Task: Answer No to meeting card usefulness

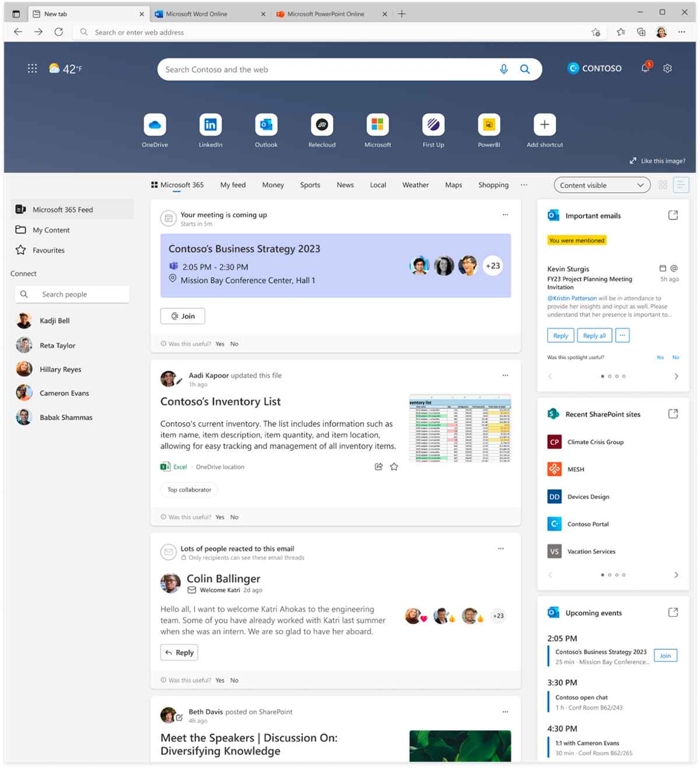Action: (234, 344)
